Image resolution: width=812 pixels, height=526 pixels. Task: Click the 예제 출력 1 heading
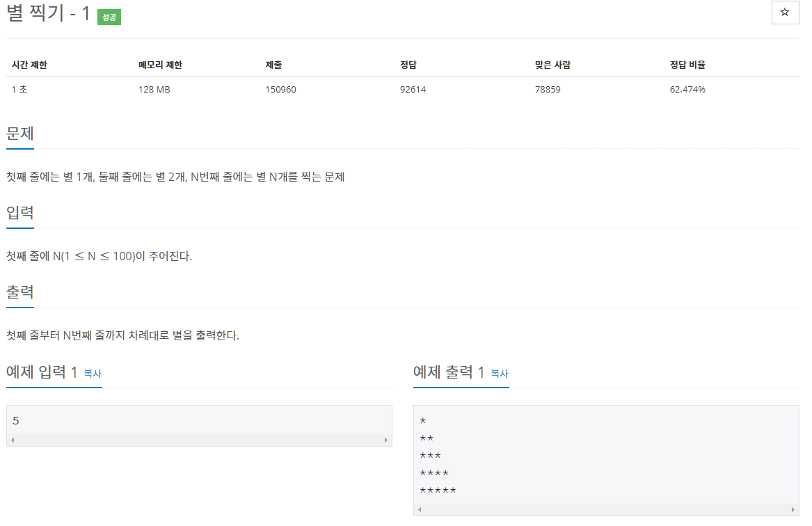coord(449,372)
